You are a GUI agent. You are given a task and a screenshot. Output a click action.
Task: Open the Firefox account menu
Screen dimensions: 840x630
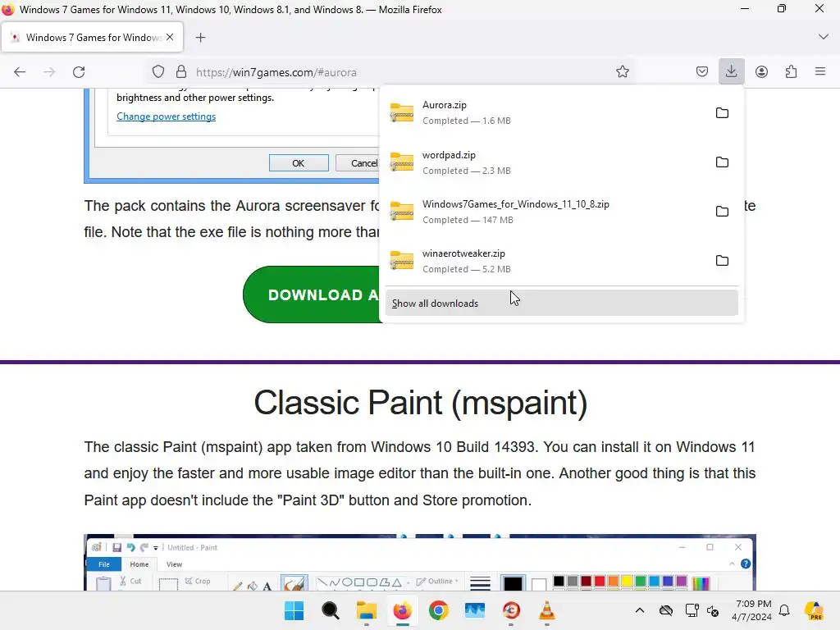point(761,72)
